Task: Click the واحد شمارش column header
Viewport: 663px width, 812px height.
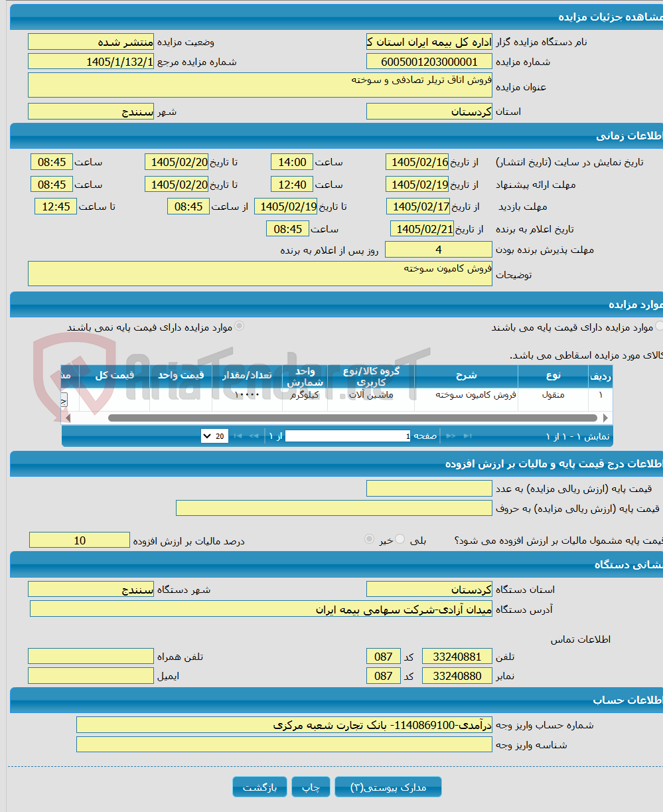Action: (305, 376)
